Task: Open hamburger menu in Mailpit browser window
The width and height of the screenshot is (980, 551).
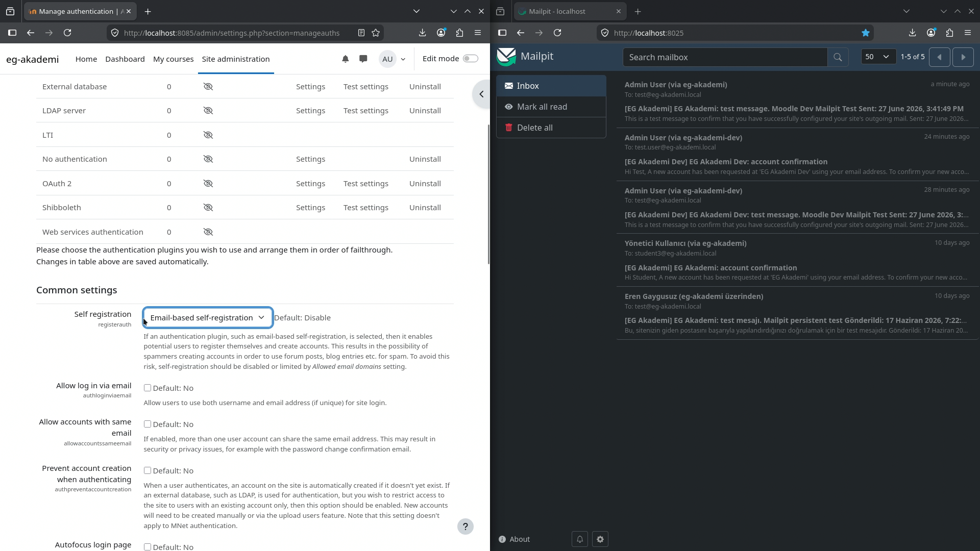Action: pyautogui.click(x=968, y=33)
